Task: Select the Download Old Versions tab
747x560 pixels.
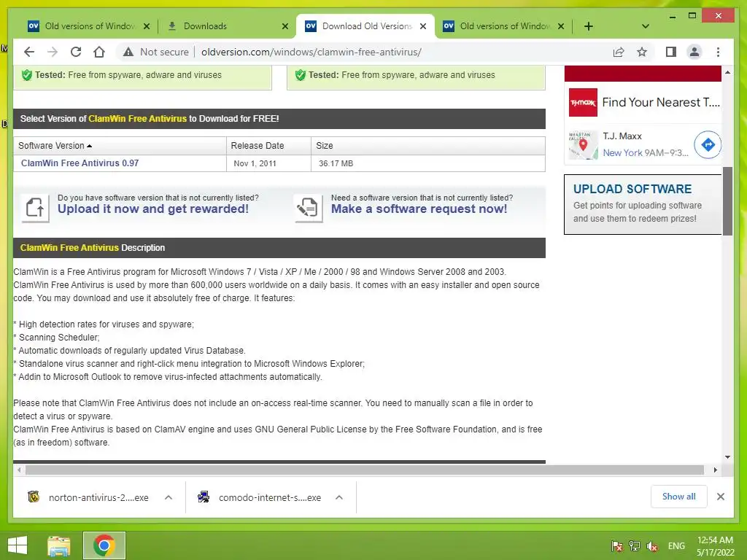Action: click(x=365, y=26)
